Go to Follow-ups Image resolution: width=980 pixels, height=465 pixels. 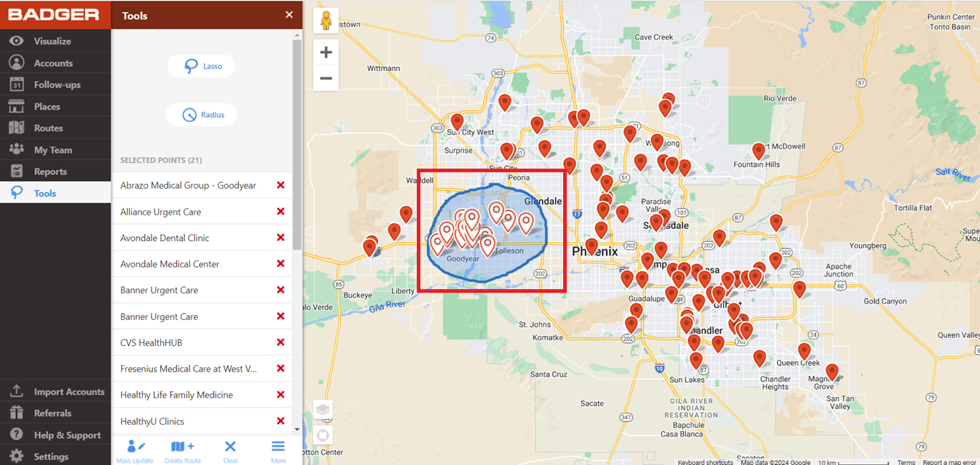click(x=55, y=85)
